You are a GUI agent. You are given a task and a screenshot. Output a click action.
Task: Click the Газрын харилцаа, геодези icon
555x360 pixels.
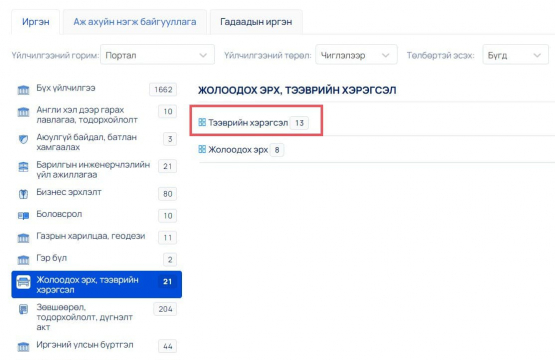(23, 238)
